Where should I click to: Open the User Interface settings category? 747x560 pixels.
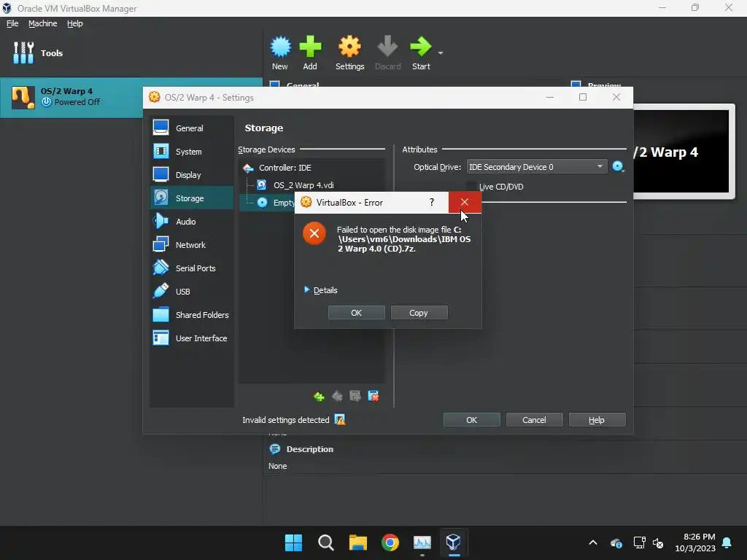pyautogui.click(x=192, y=338)
